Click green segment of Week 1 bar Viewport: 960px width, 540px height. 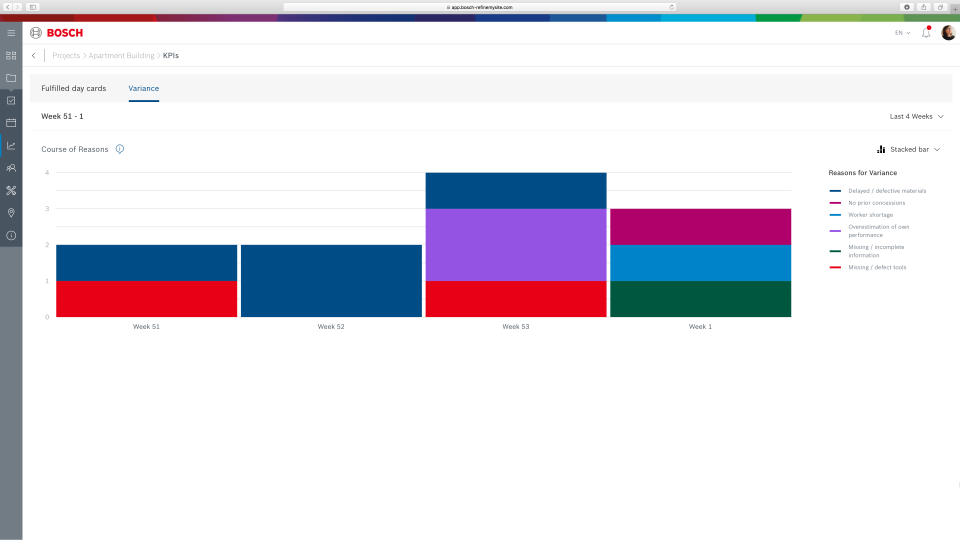700,299
